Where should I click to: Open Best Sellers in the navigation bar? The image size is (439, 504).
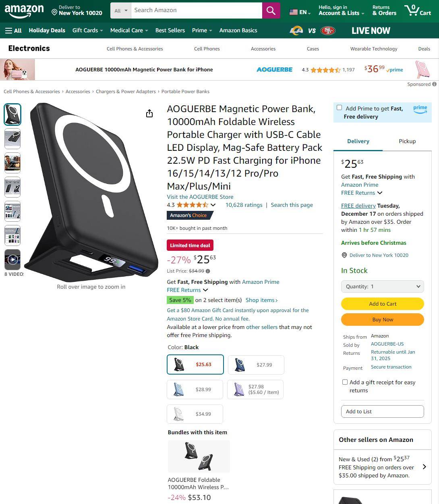tap(170, 30)
